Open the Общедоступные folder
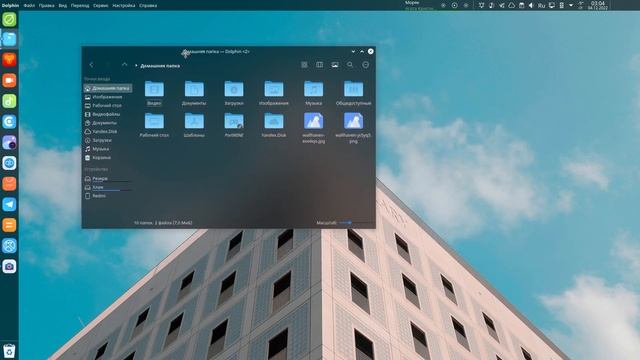The width and height of the screenshot is (640, 360). 353,93
